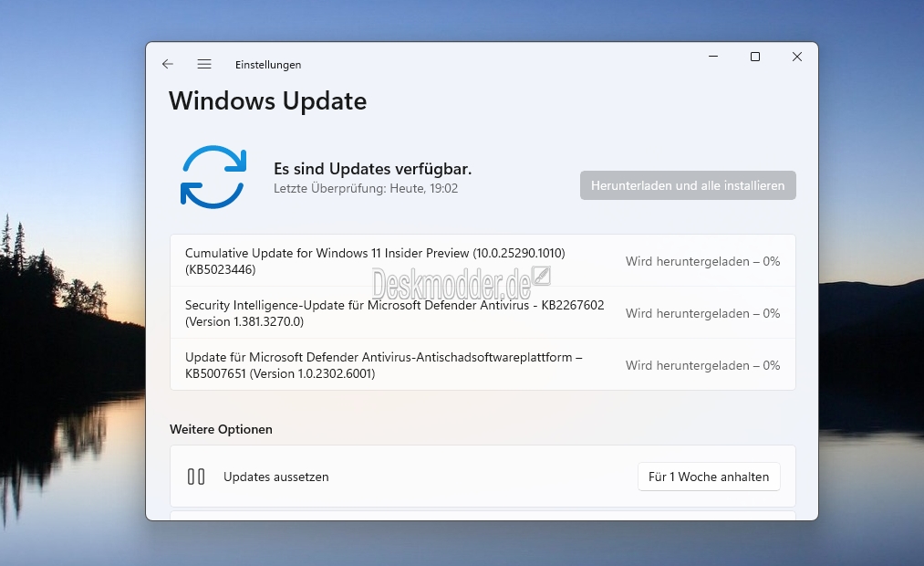Click download status of KB5023446 update
Image resolution: width=924 pixels, height=566 pixels.
pos(702,261)
